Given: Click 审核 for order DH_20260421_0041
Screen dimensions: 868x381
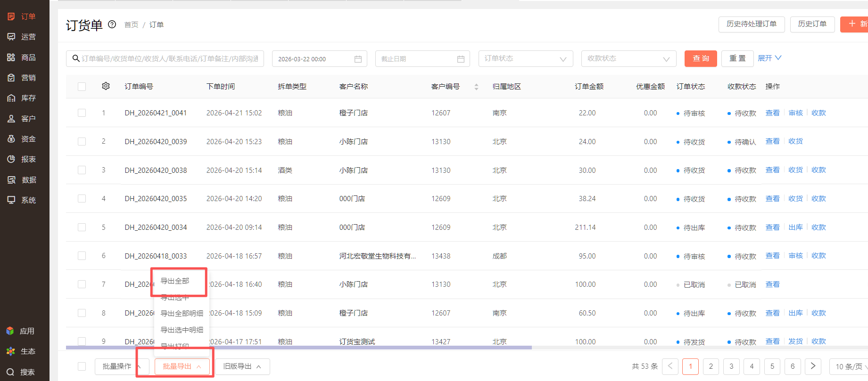Looking at the screenshot, I should pyautogui.click(x=795, y=113).
